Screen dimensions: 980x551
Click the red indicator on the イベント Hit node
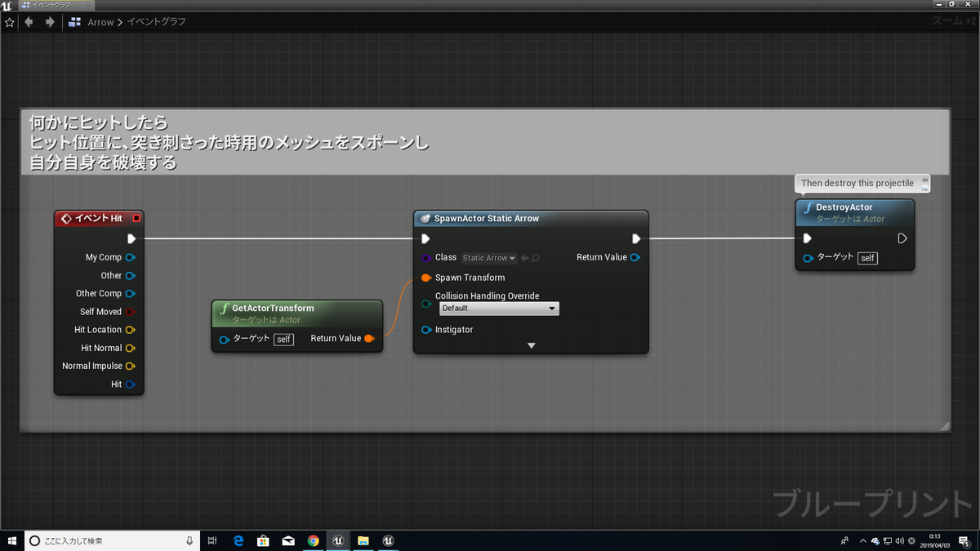136,218
